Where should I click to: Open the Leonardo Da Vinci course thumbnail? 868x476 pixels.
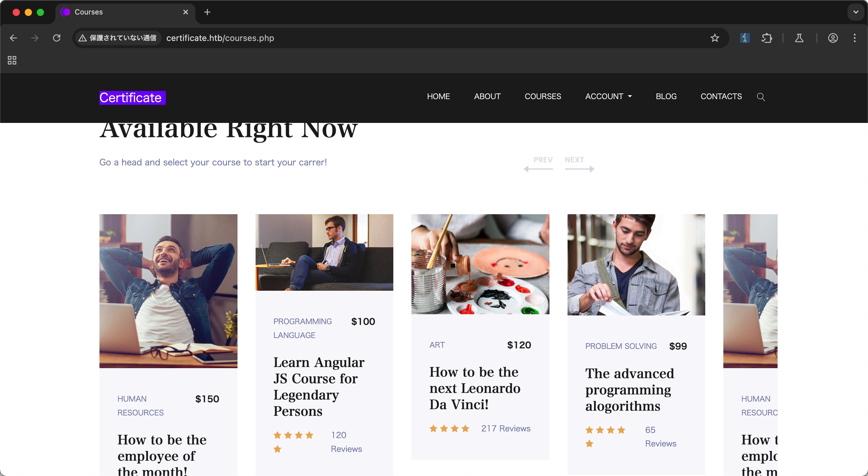pos(480,264)
